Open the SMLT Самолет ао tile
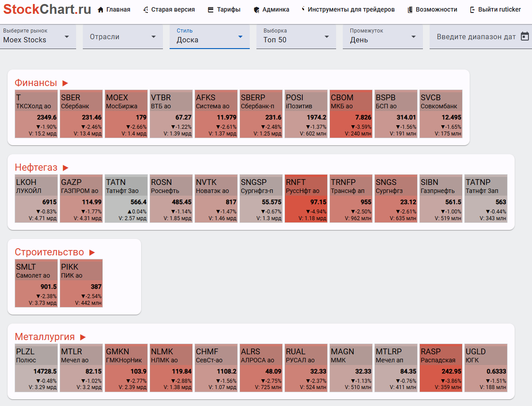The width and height of the screenshot is (532, 406). 37,283
